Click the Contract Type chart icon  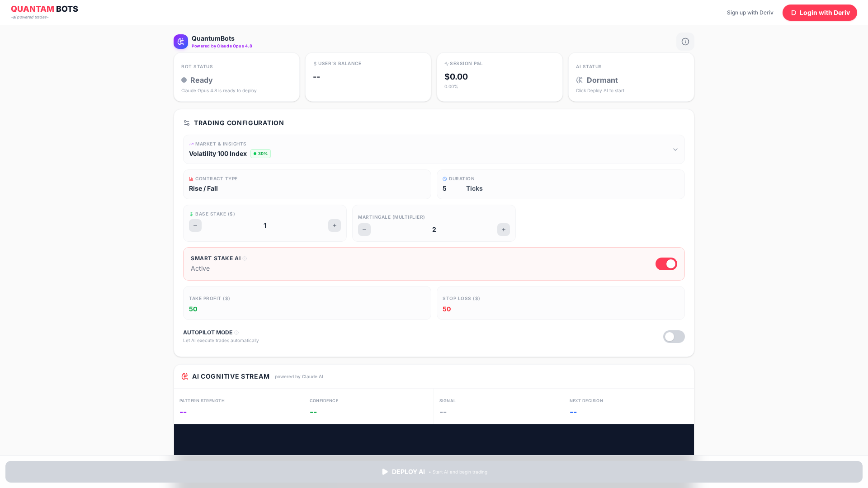pos(191,179)
